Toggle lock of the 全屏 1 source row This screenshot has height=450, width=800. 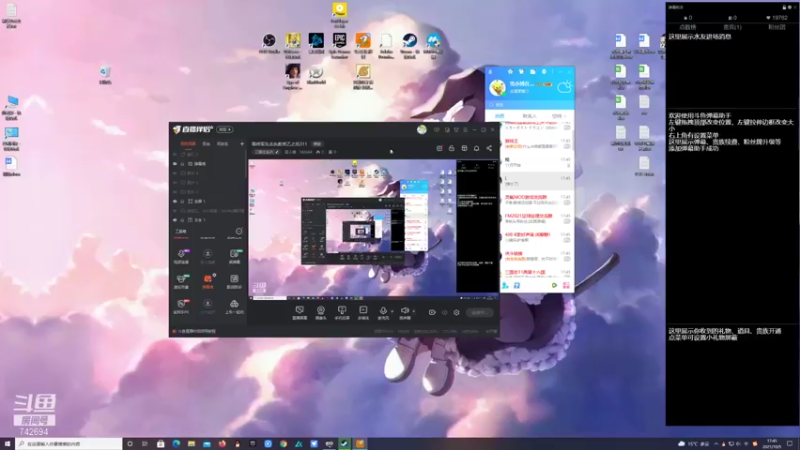182,201
